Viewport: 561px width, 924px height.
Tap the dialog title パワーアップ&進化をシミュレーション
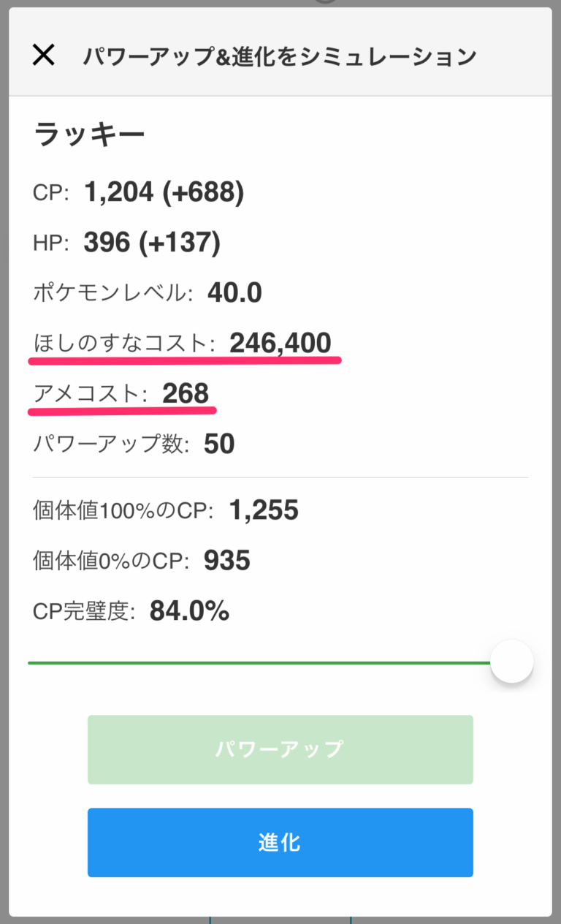pos(283,55)
